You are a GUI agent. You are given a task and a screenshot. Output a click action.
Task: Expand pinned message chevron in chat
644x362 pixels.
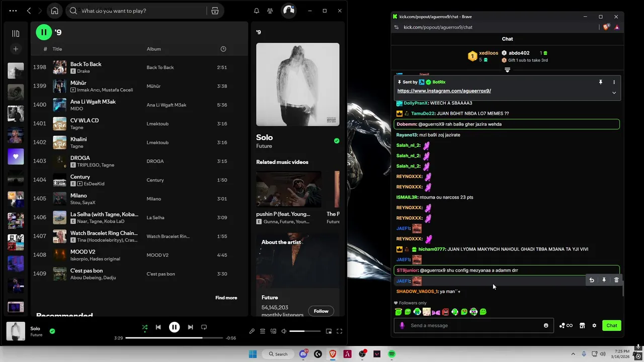tap(614, 93)
